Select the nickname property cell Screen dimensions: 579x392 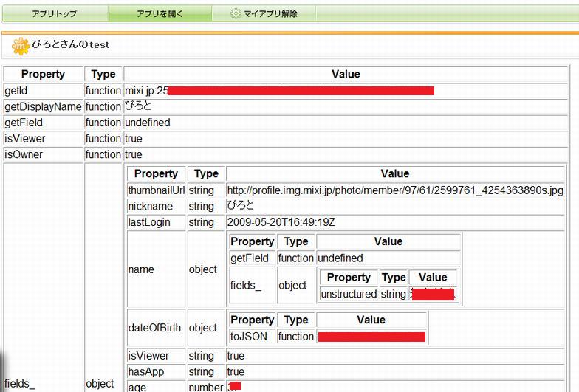(157, 207)
